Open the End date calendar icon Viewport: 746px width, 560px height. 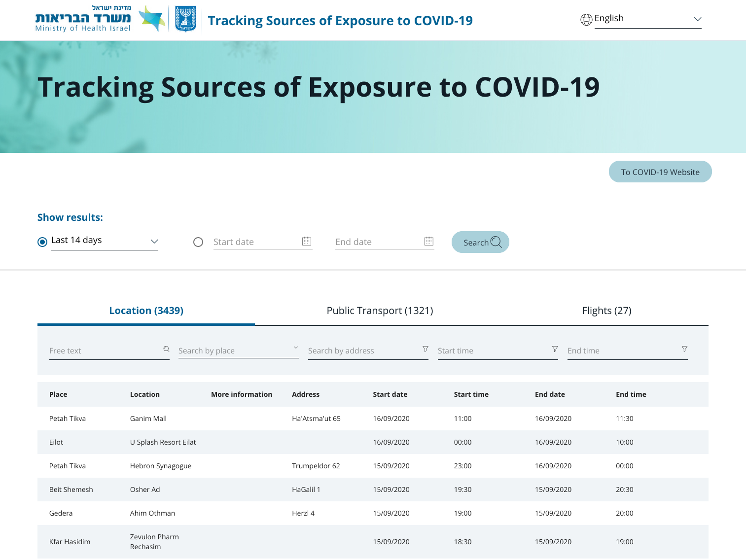(x=429, y=241)
